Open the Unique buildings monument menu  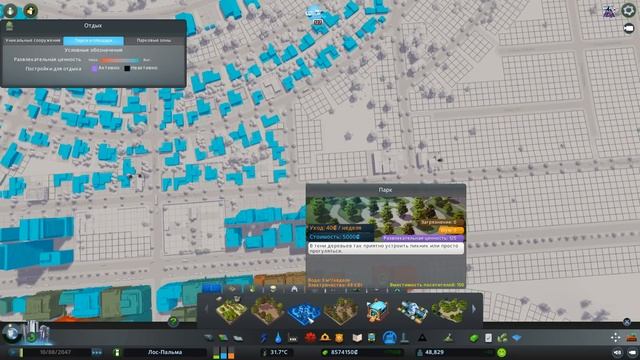coord(404,338)
